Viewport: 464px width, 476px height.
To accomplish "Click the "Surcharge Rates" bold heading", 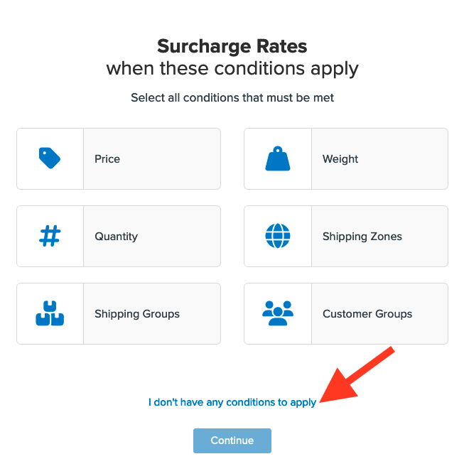I will point(232,47).
